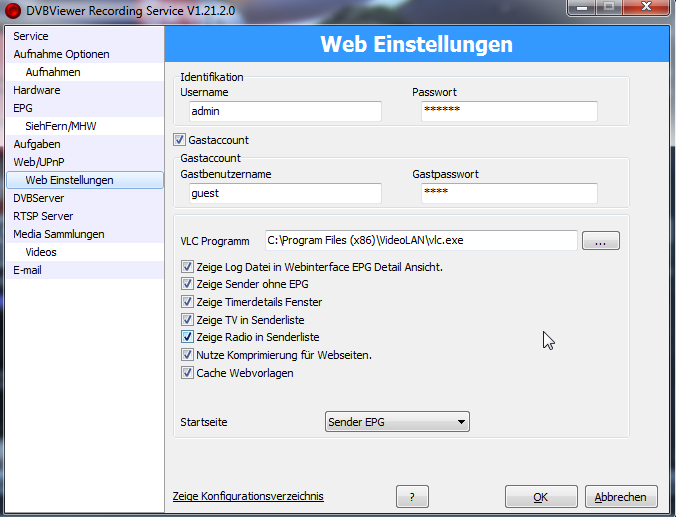Focus the Gastpasswort field

click(x=508, y=193)
